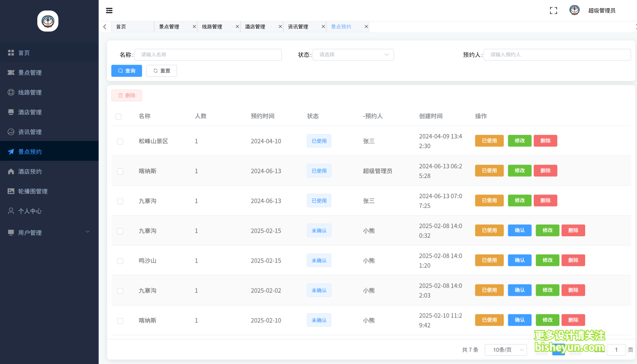Close the 线路管理 tab

pyautogui.click(x=237, y=27)
